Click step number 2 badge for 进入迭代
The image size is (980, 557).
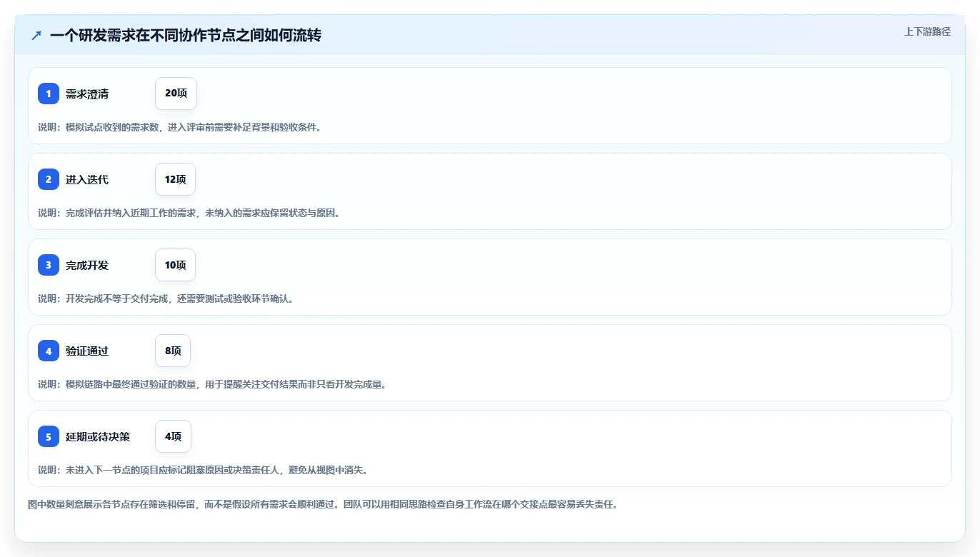[x=49, y=179]
